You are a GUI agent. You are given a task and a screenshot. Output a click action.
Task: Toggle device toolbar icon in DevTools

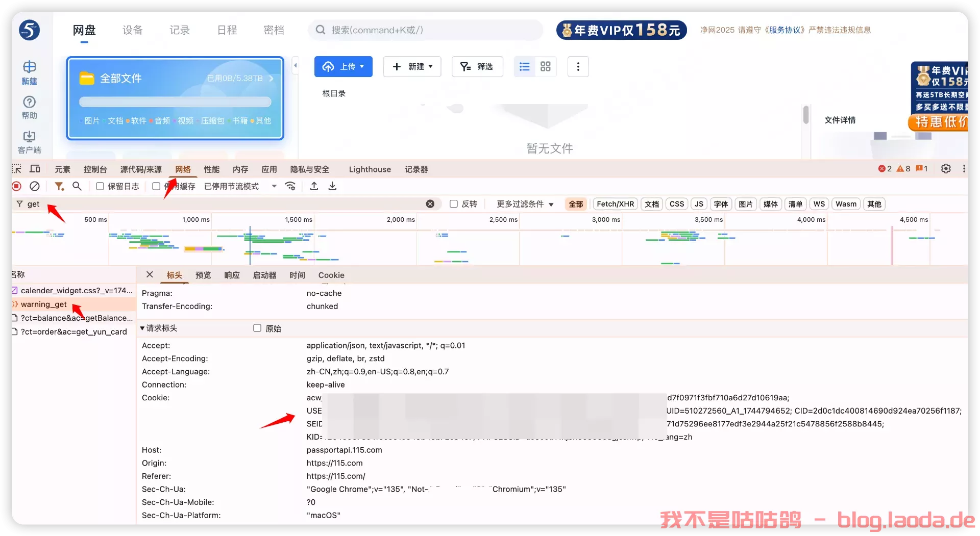pyautogui.click(x=35, y=169)
